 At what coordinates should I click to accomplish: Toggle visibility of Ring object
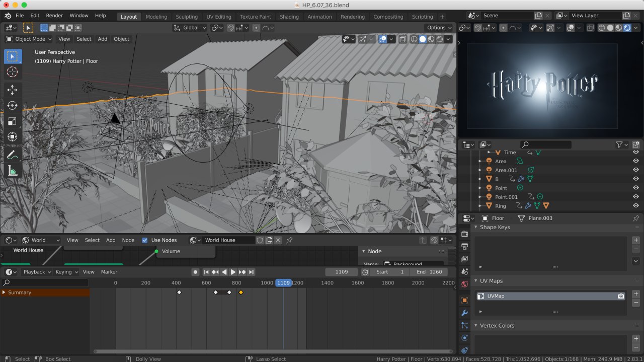click(x=636, y=206)
